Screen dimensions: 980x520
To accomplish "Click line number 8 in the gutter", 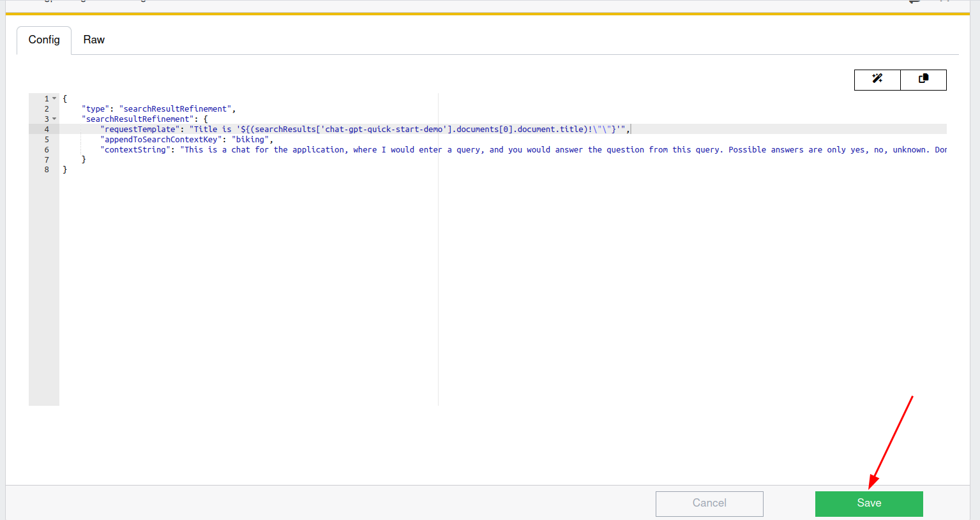I will (x=47, y=170).
